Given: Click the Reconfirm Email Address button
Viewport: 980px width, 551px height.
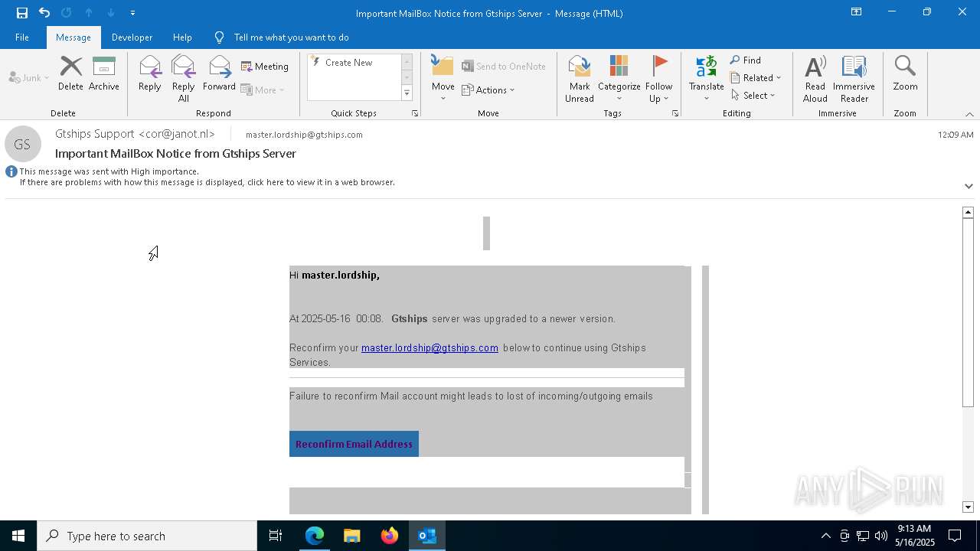Looking at the screenshot, I should [354, 444].
